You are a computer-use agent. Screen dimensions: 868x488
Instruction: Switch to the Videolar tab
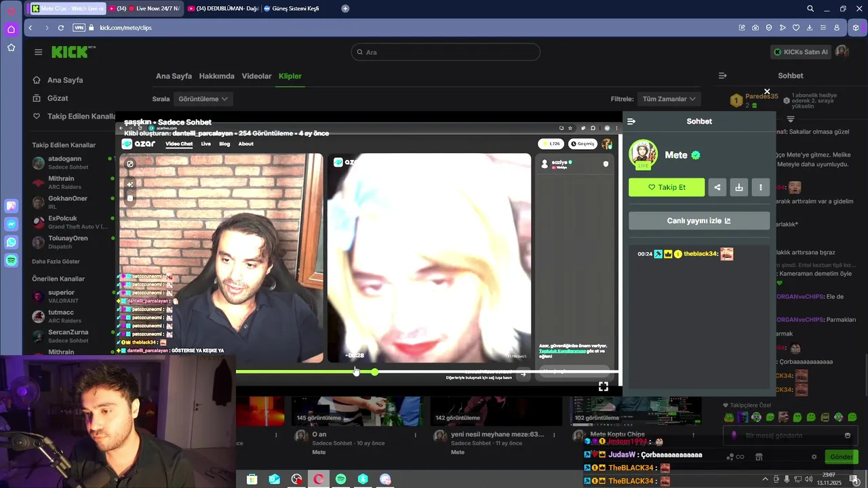tap(256, 76)
